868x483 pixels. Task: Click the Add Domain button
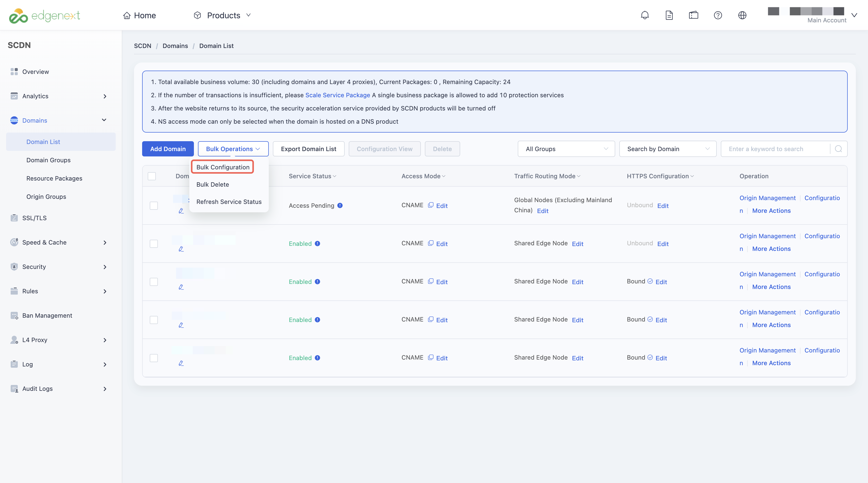click(168, 149)
